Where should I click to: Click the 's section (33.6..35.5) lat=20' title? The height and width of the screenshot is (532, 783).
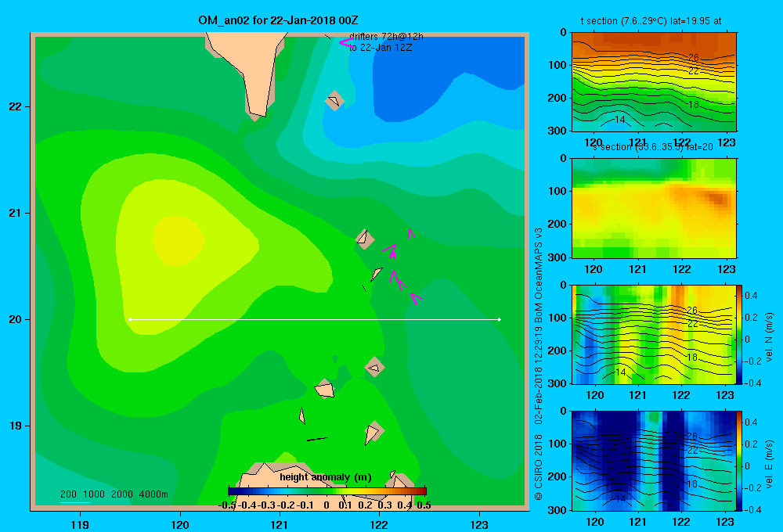tap(652, 147)
